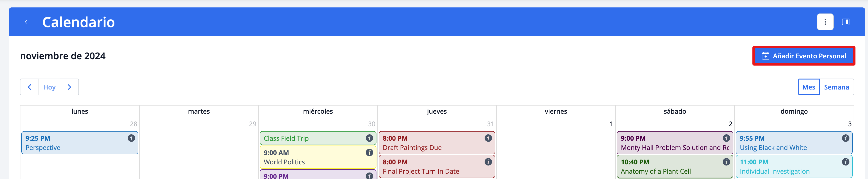The width and height of the screenshot is (868, 179).
Task: Go to the next month
Action: (69, 87)
